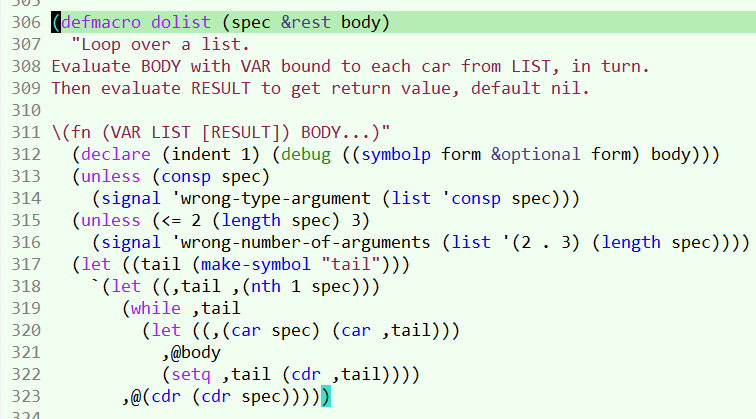Click the word debug on line 312
This screenshot has height=419, width=756.
[311, 154]
